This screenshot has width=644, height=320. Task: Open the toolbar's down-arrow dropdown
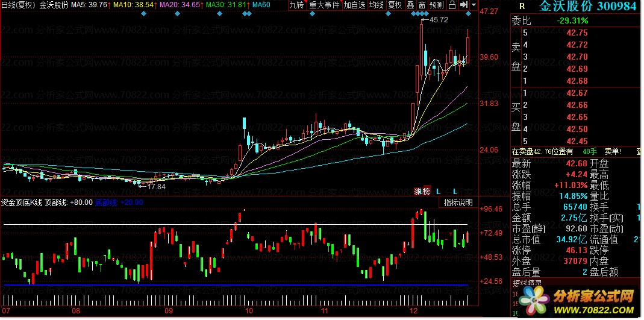tap(474, 5)
